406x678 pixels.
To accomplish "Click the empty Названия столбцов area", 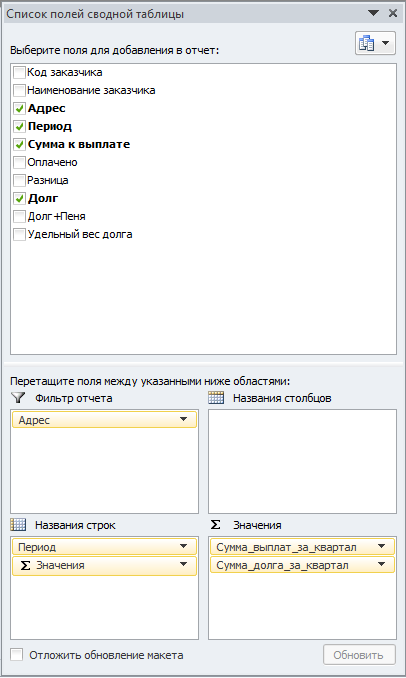I will (302, 461).
